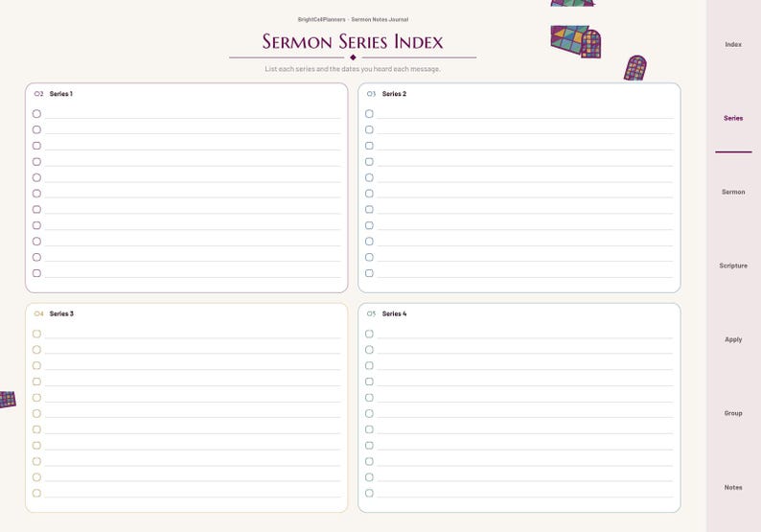The image size is (761, 532).
Task: Click the 02 page marker icon
Action: (39, 94)
